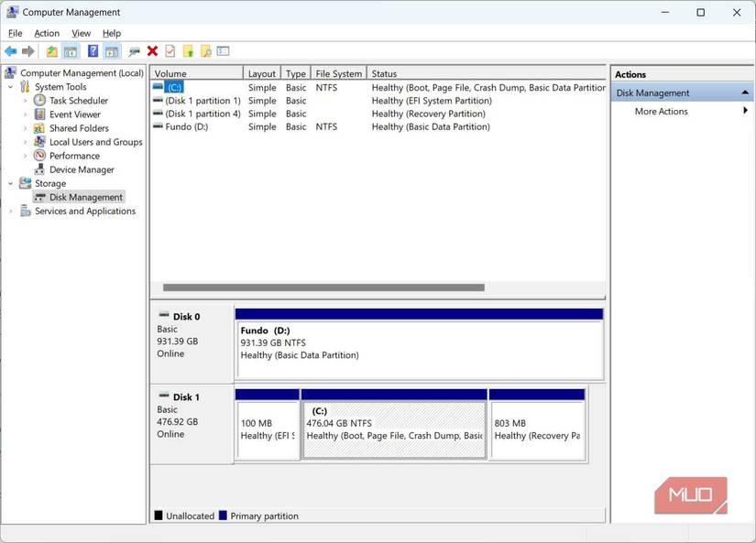Screen dimensions: 756x543
Task: Expand the Services and Applications node
Action: [10, 211]
